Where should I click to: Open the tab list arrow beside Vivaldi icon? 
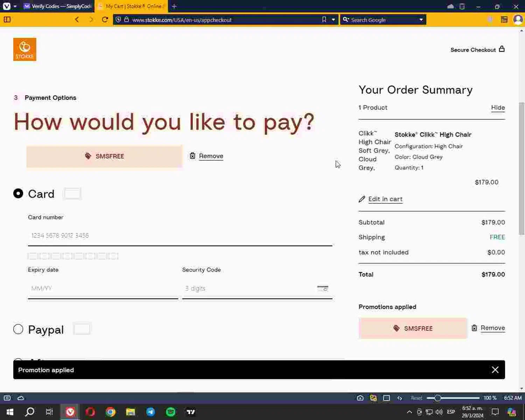15,6
